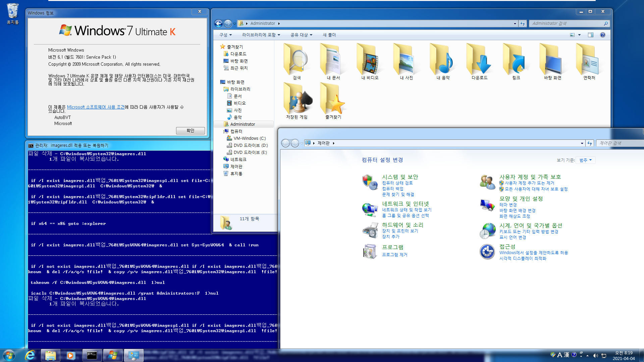Open the 내 비디오 folder icon
644x362 pixels.
370,62
